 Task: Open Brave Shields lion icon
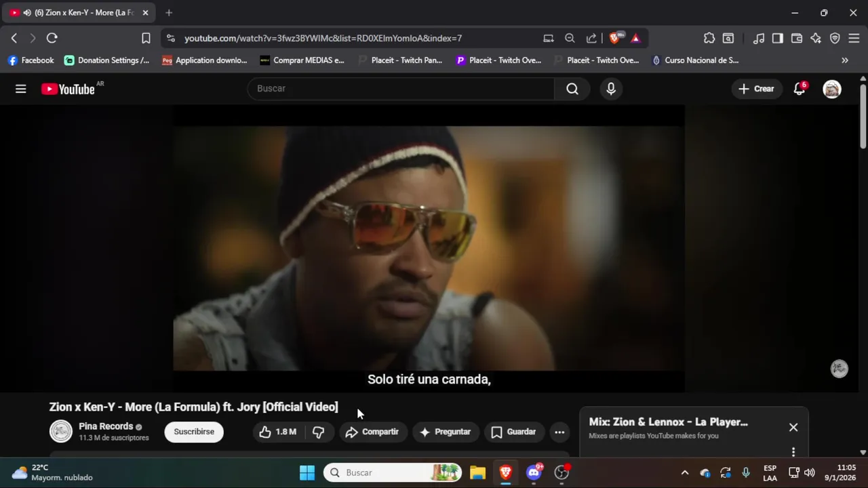(615, 38)
